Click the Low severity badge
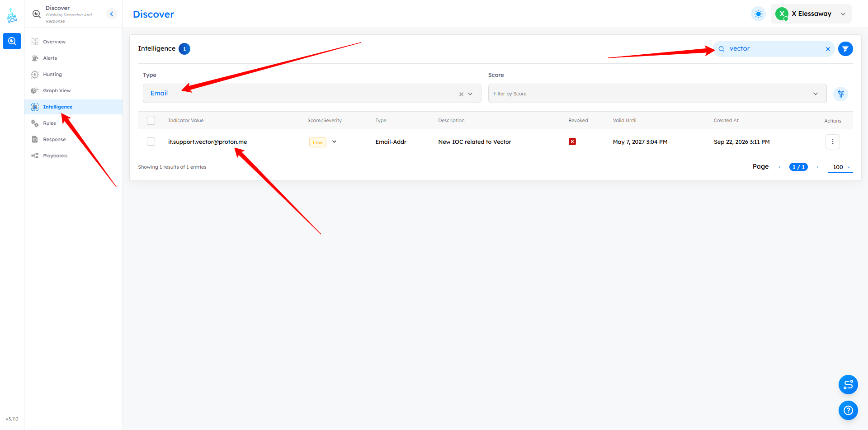The image size is (868, 430). pyautogui.click(x=317, y=142)
